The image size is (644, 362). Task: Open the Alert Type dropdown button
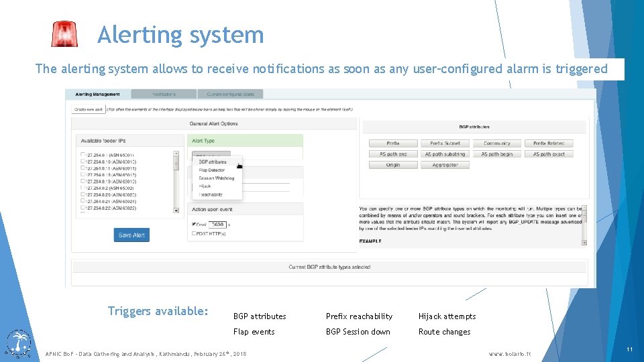(x=211, y=154)
